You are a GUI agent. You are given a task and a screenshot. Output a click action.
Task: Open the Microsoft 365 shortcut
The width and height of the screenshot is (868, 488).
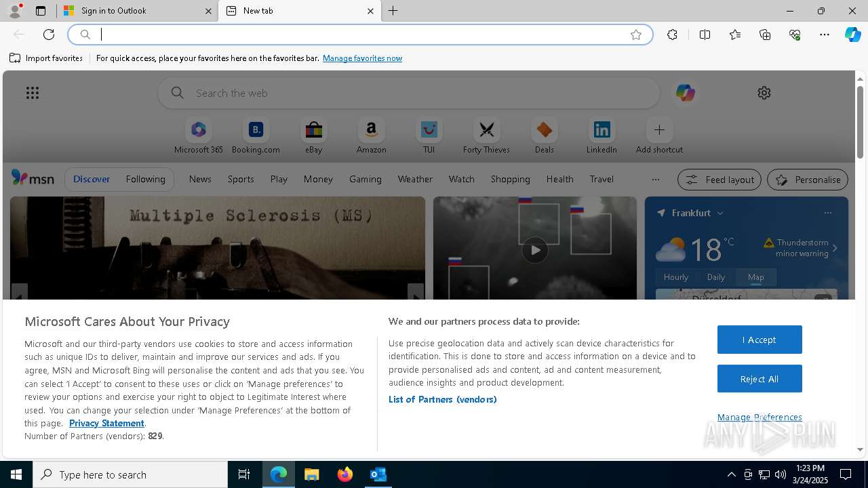click(199, 136)
